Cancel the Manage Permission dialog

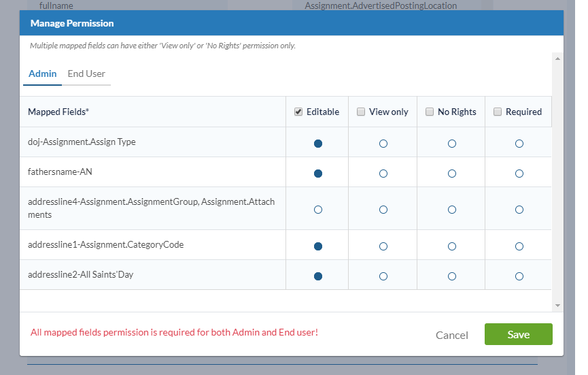tap(451, 335)
